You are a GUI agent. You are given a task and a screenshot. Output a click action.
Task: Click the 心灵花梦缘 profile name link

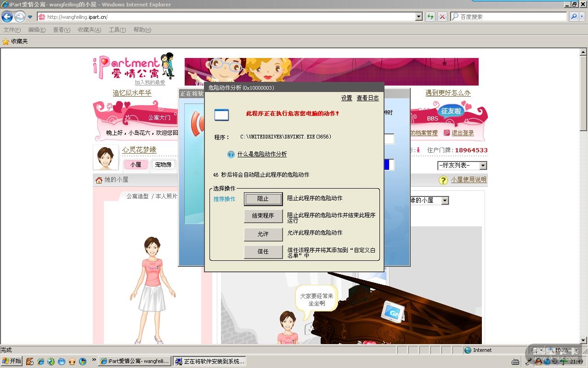pyautogui.click(x=139, y=149)
